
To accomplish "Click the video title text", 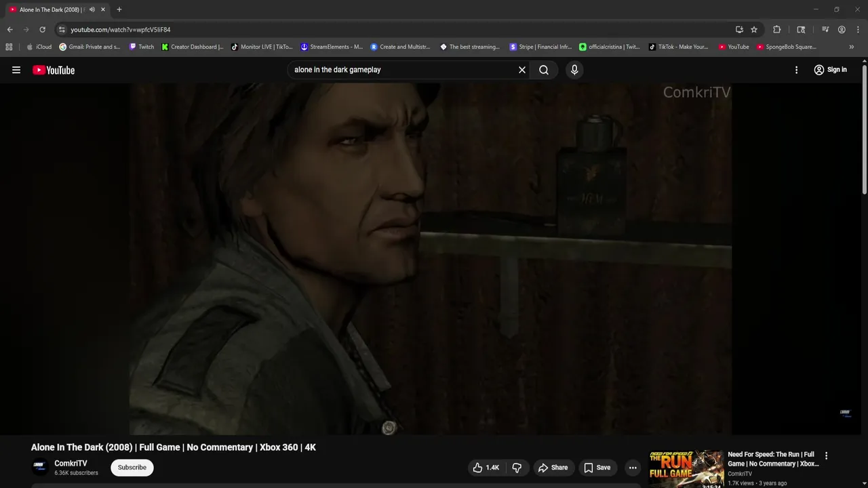I will click(174, 447).
